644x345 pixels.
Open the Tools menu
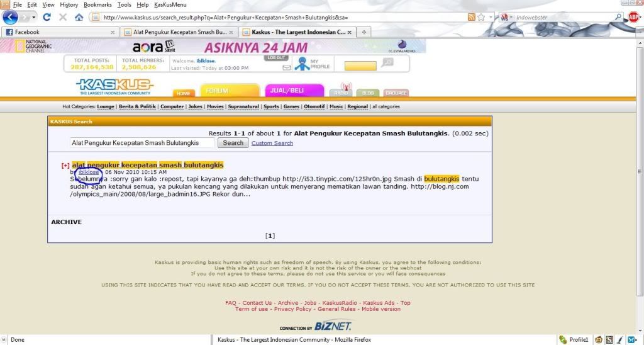click(x=124, y=4)
